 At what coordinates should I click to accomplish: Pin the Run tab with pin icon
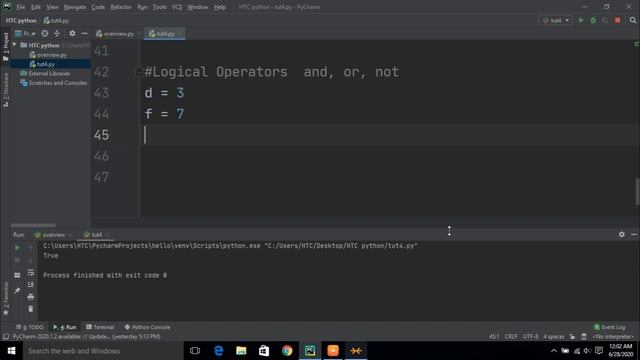pos(17,291)
